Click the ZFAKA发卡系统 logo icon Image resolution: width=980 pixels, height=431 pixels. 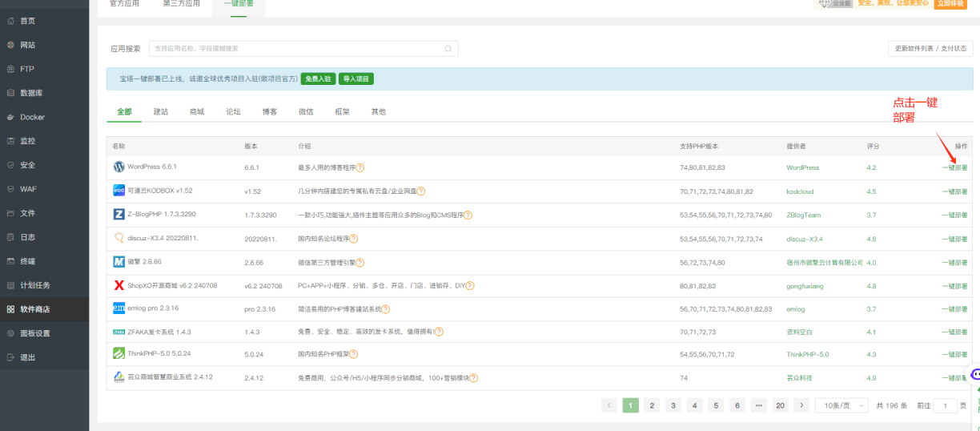119,332
